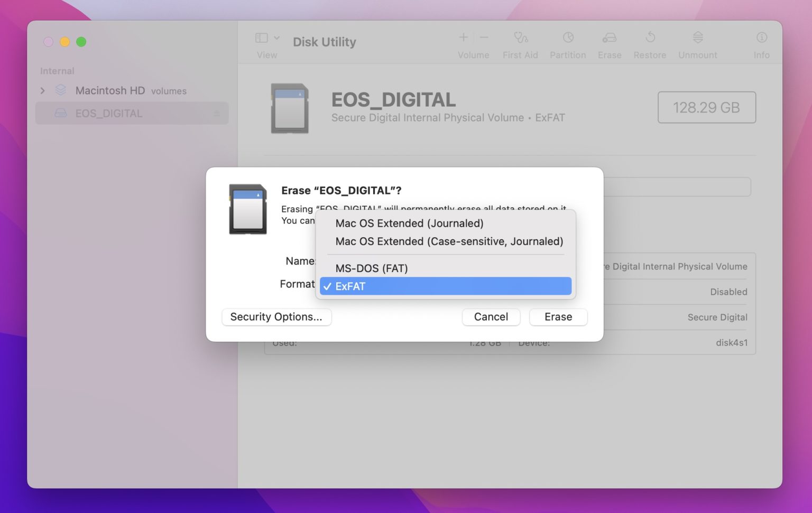Unmount the volume via toolbar icon

698,37
